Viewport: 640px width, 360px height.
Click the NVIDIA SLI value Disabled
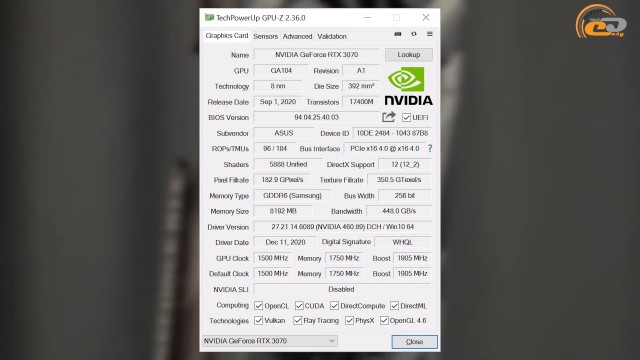tap(342, 289)
